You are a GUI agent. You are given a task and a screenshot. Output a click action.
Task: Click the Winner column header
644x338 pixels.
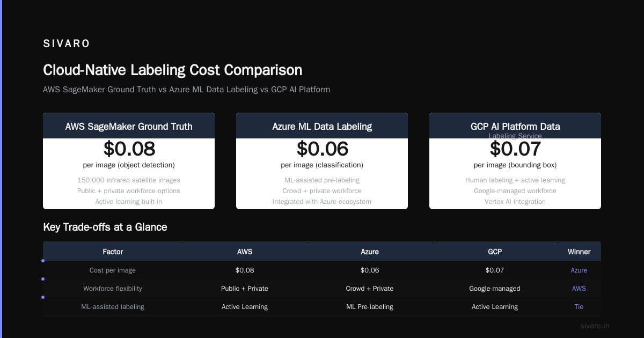[579, 252]
